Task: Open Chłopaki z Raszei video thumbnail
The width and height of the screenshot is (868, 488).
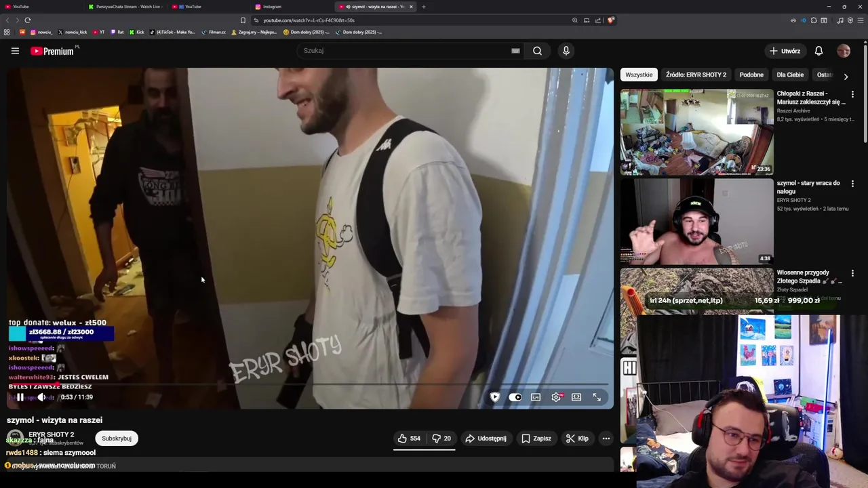Action: (x=696, y=131)
